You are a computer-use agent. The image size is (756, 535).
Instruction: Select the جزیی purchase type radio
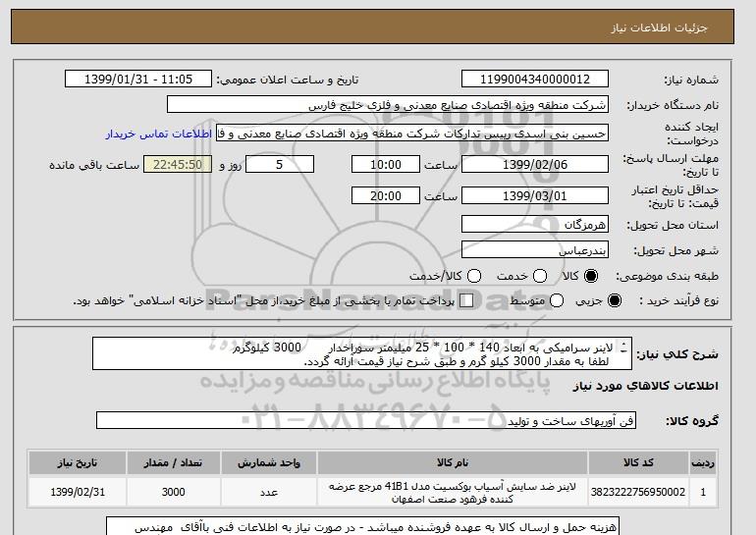615,300
